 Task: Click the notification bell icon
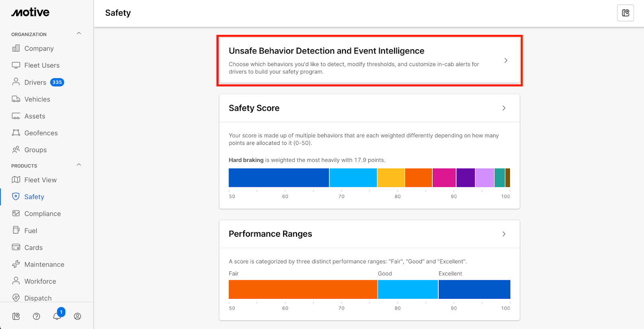click(x=57, y=316)
